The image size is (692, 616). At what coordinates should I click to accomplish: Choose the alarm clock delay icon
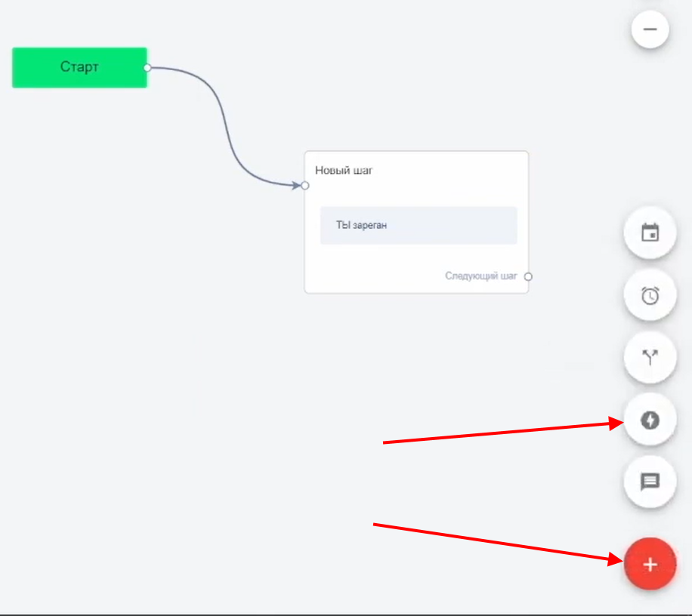point(650,296)
